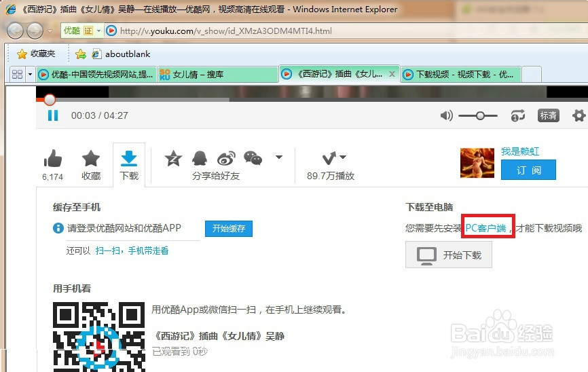Open the 标清 quality selector

point(548,115)
